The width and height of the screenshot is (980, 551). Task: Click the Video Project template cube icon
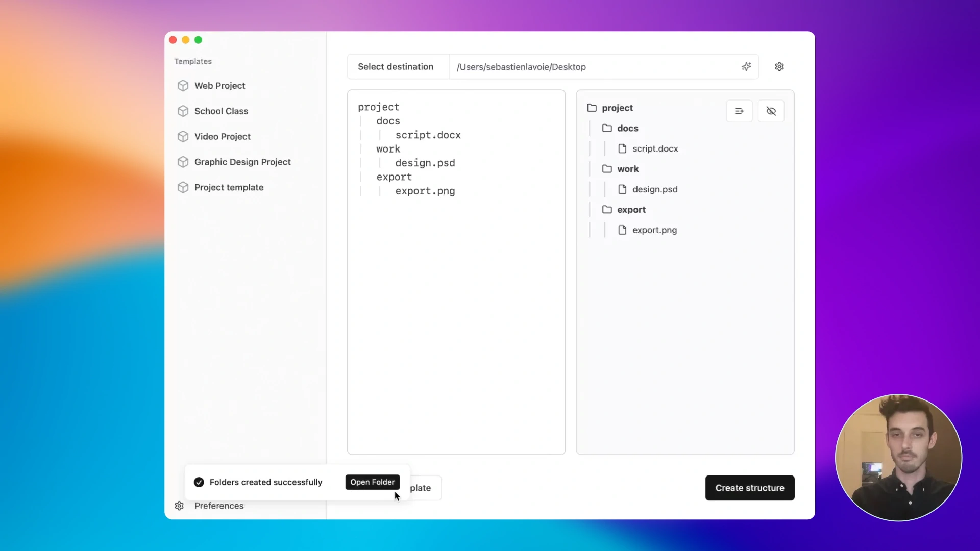coord(183,137)
